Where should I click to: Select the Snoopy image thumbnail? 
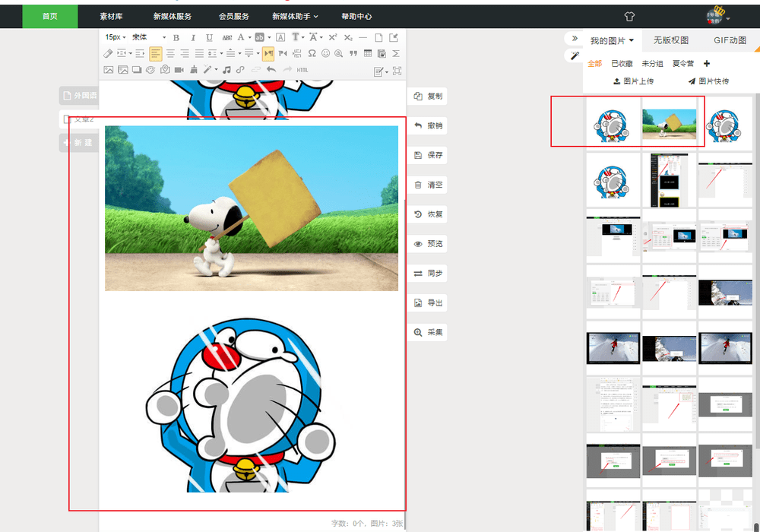pyautogui.click(x=669, y=122)
